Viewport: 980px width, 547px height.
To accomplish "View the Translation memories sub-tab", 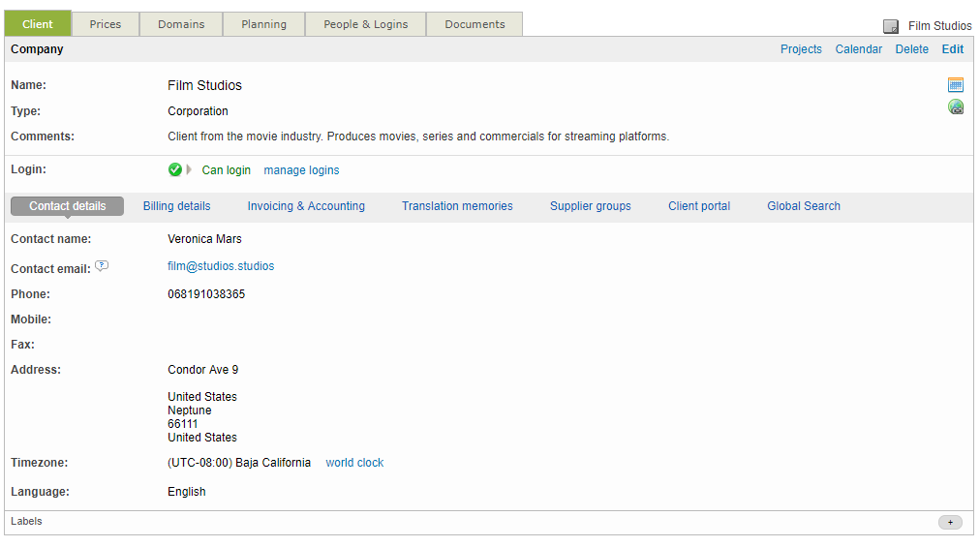I will [457, 206].
